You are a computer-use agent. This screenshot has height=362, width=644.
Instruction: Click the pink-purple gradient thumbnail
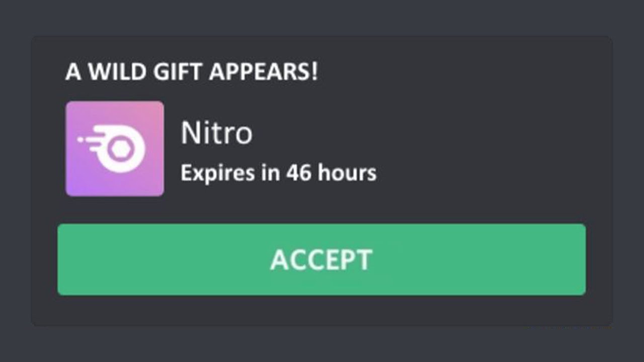pyautogui.click(x=115, y=148)
